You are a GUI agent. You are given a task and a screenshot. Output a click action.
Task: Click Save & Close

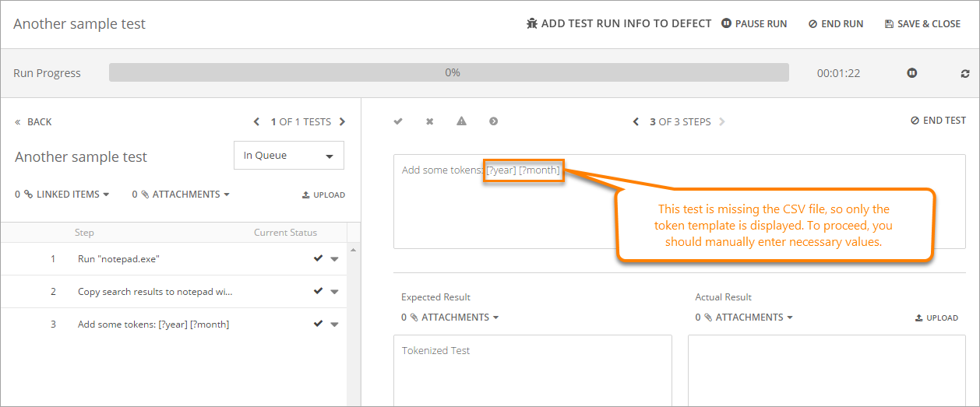(x=922, y=24)
